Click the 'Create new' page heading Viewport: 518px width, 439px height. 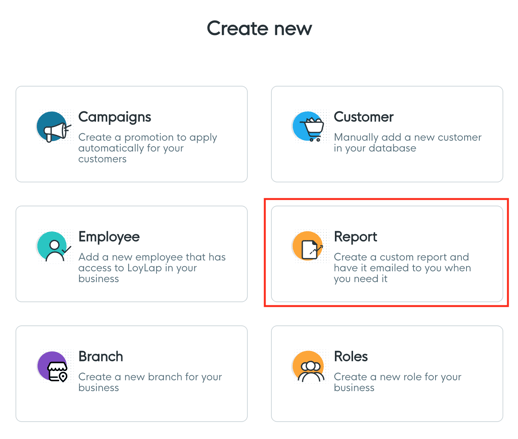tap(259, 29)
